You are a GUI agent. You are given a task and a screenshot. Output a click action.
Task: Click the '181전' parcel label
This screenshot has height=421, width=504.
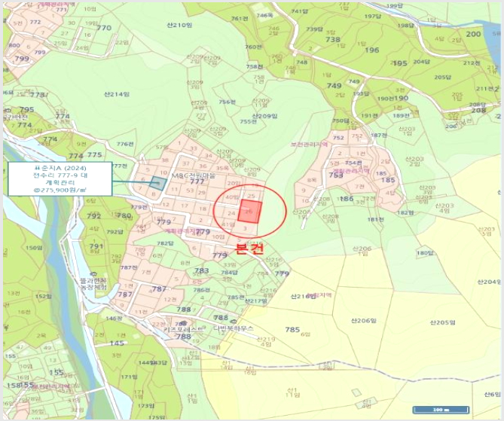coord(376,219)
